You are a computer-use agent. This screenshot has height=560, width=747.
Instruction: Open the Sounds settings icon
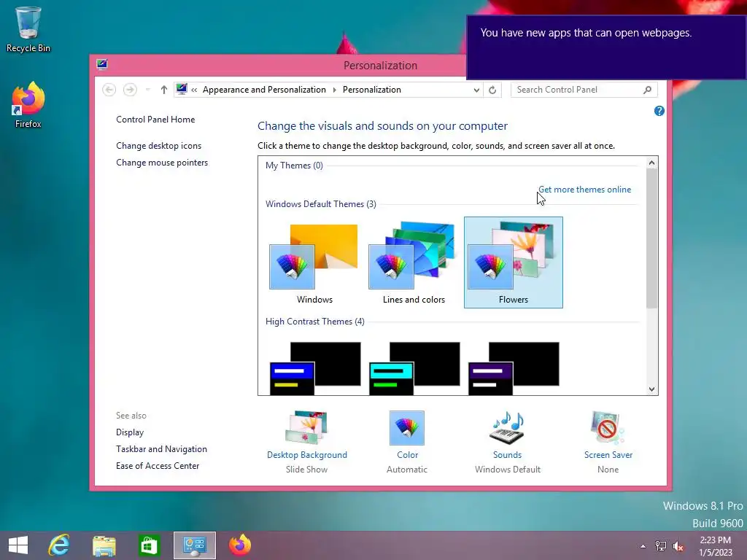point(508,427)
